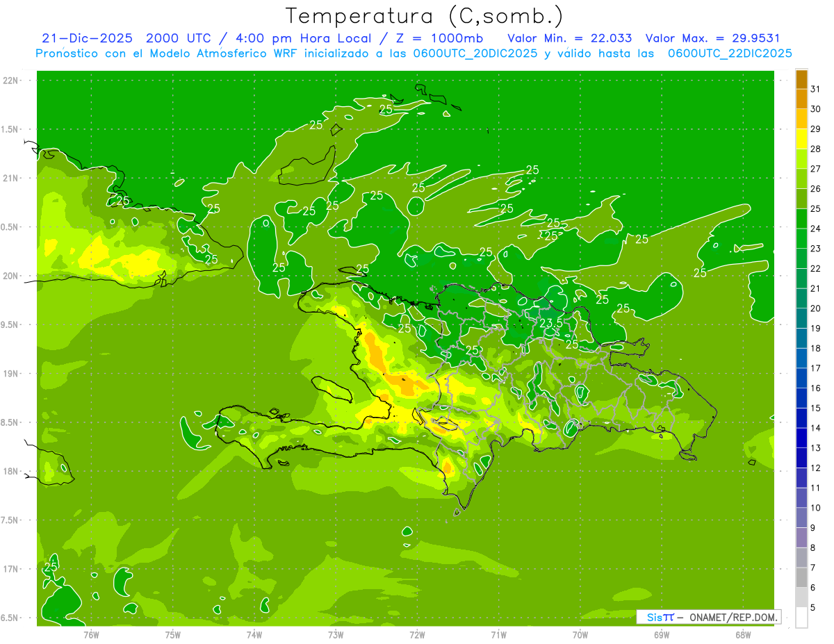The height and width of the screenshot is (644, 834).
Task: Click the '23.5' contour label
Action: [x=551, y=323]
